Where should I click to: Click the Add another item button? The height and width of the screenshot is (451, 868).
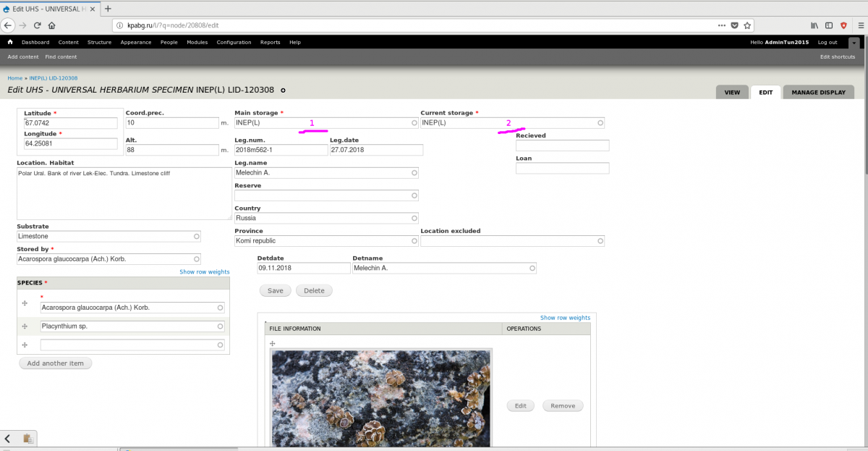pyautogui.click(x=56, y=363)
